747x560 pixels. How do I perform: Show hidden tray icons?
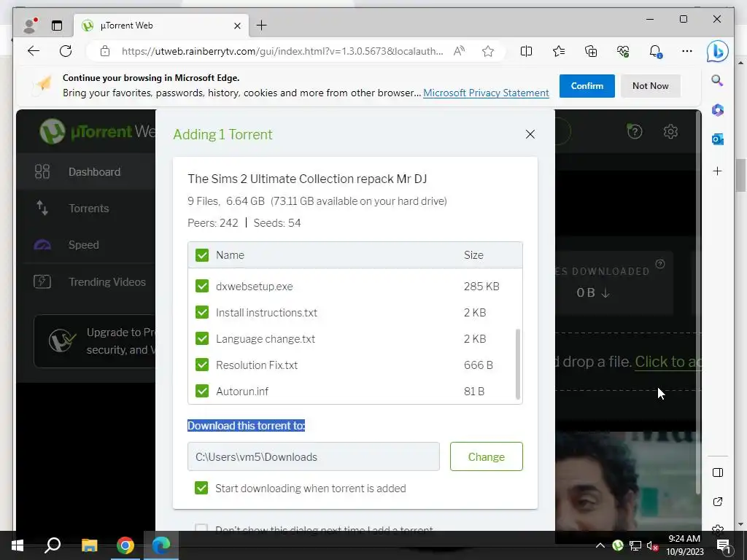(x=600, y=545)
